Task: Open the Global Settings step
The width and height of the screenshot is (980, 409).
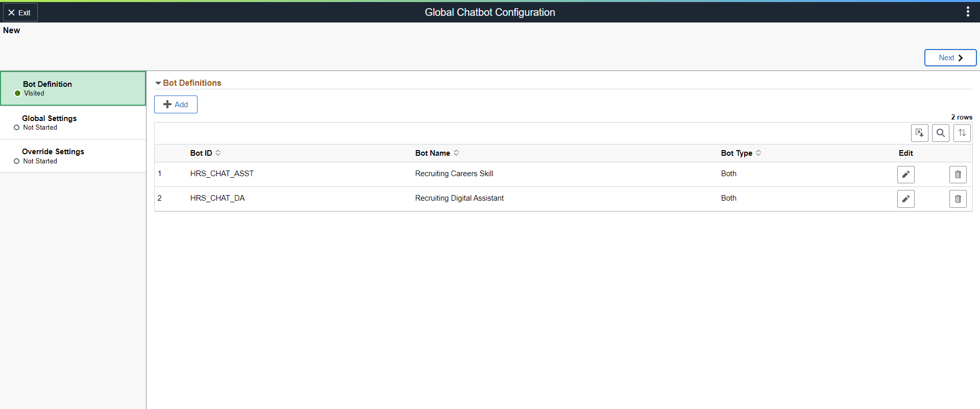Action: (73, 123)
